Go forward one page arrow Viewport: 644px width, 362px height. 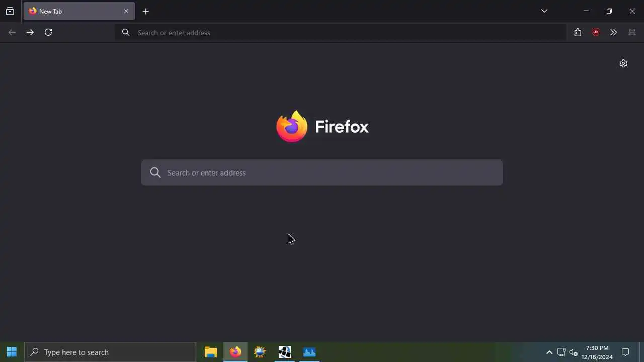point(30,32)
